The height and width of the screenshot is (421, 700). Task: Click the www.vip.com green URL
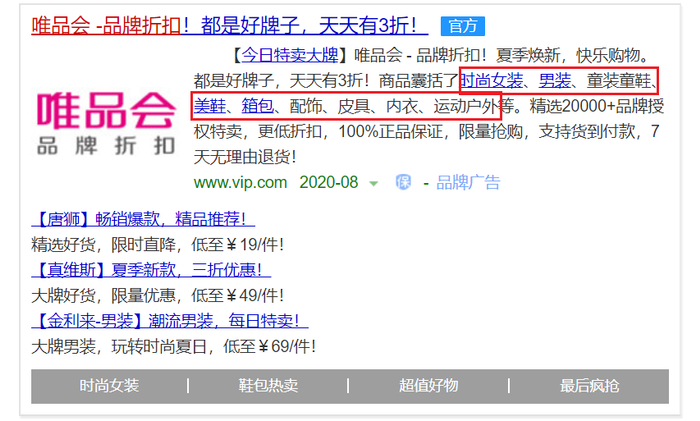[240, 183]
